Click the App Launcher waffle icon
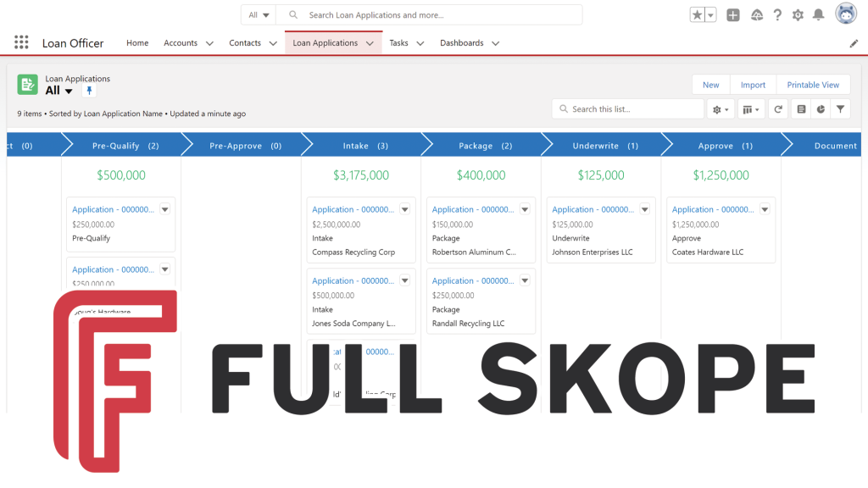 (x=20, y=42)
